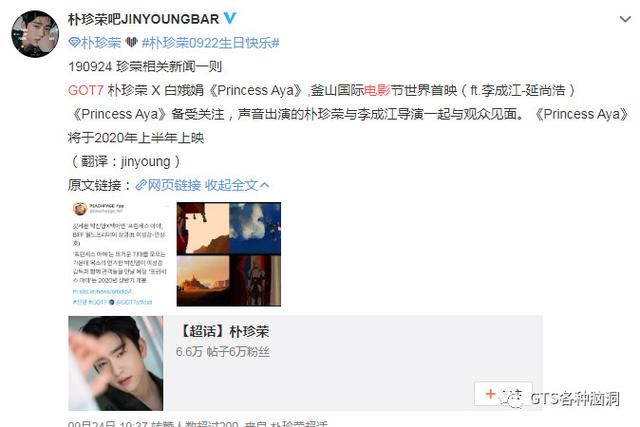Click the red GOT7 keyword link
The height and width of the screenshot is (427, 640).
pyautogui.click(x=86, y=90)
